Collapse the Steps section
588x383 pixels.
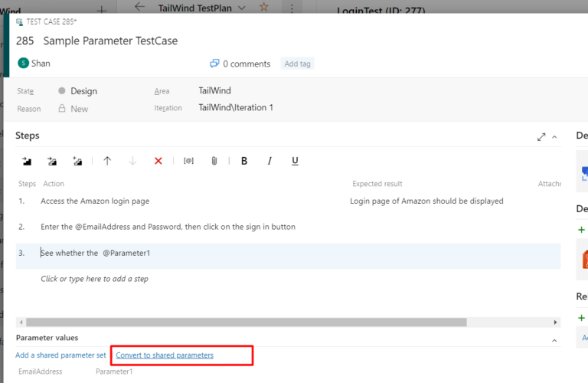click(x=555, y=137)
